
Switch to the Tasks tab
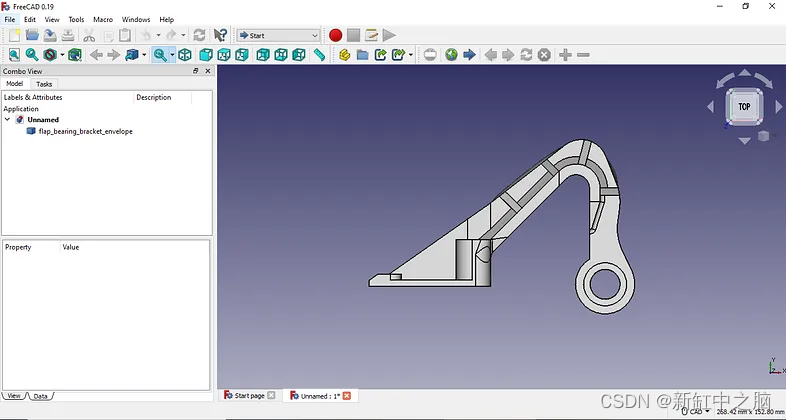44,84
